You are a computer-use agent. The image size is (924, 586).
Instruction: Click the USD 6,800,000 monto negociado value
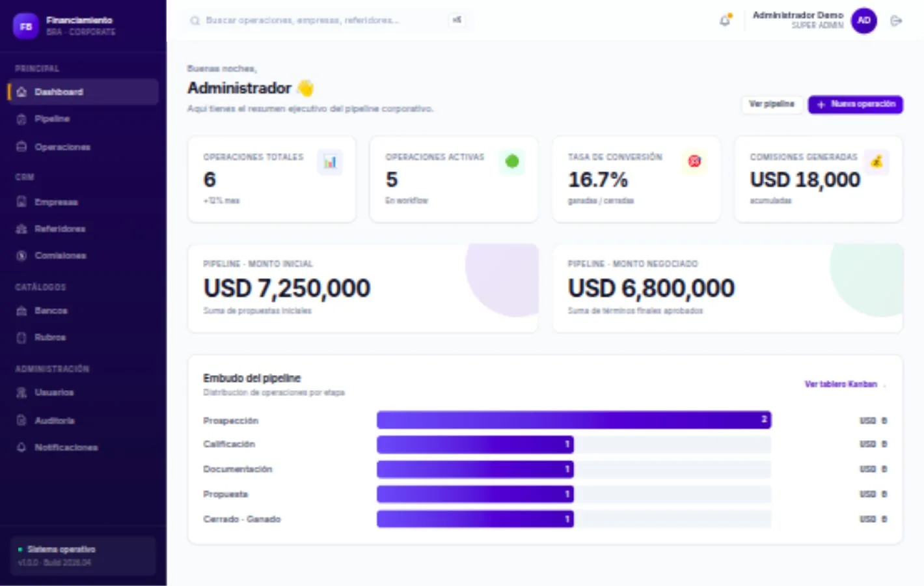pos(651,288)
